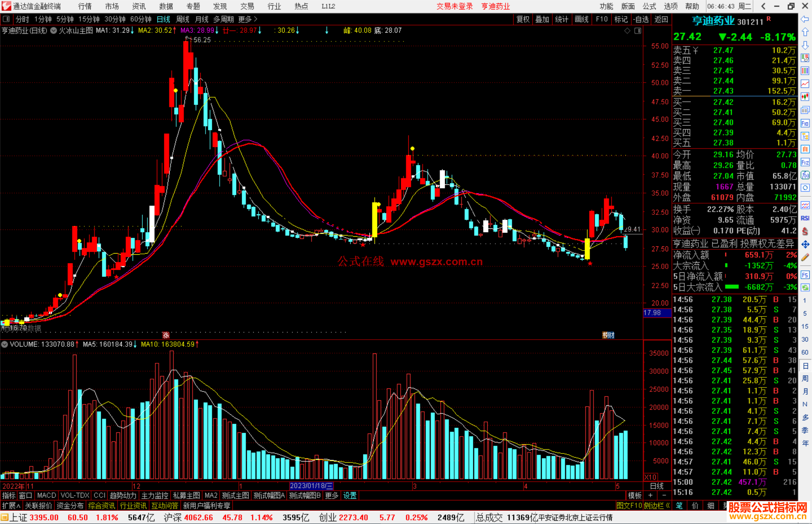Click the candlestick chart sidebar icon
Viewport: 812px width, 524px height.
pos(805,97)
